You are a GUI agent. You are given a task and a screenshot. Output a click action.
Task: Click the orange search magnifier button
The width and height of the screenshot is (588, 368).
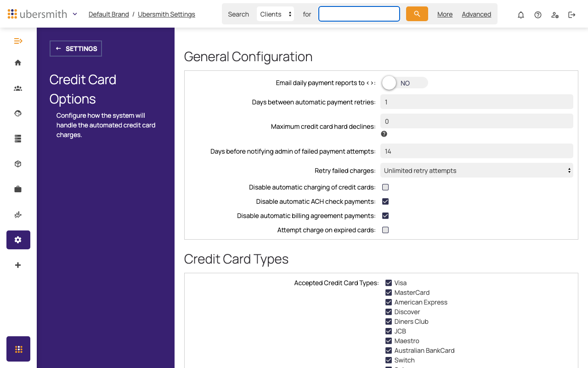[417, 14]
